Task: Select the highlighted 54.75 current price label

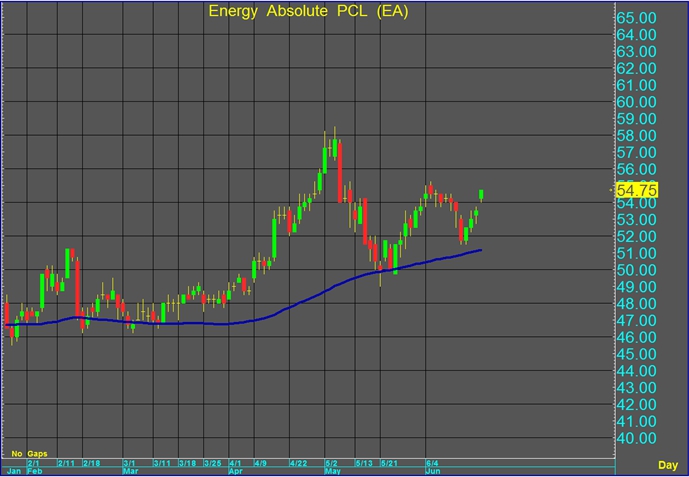Action: click(637, 190)
